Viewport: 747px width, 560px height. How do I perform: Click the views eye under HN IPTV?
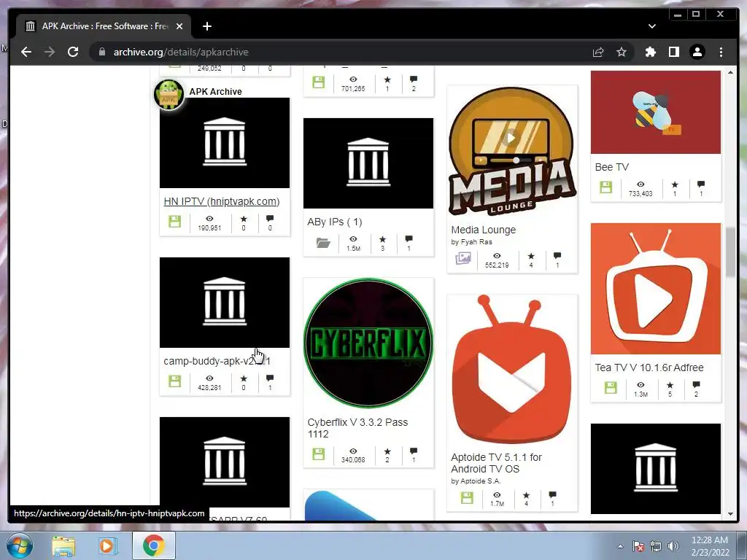209,219
